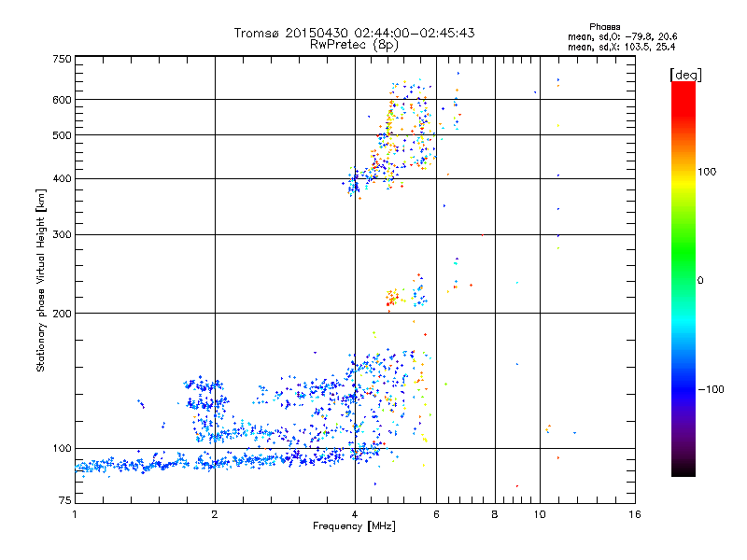Click x-axis label '10'
Viewport: 747px width, 560px height.
(540, 514)
